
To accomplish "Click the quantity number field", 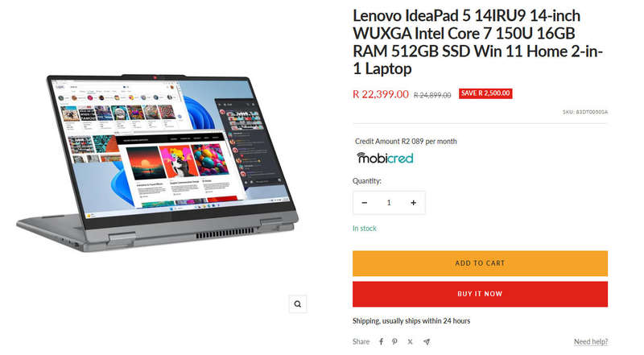I will pyautogui.click(x=389, y=203).
